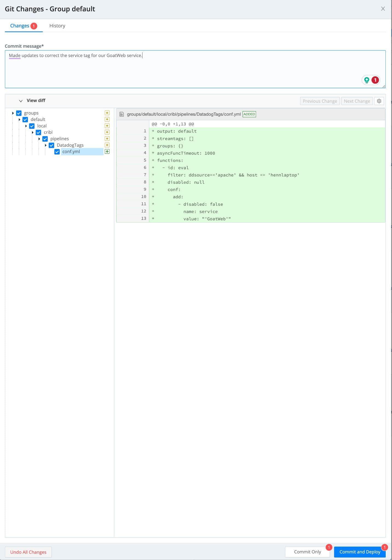Click the file icon next to conf.yml path
The image size is (392, 560).
[122, 114]
